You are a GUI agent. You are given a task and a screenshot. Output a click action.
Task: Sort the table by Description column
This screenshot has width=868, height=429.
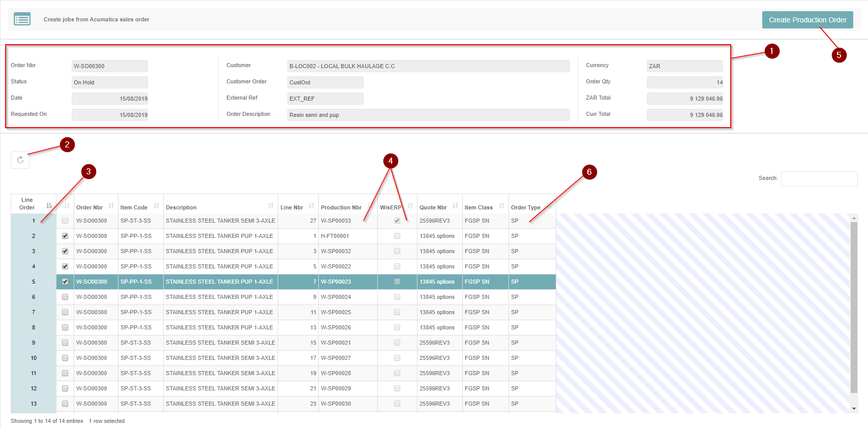tap(271, 206)
